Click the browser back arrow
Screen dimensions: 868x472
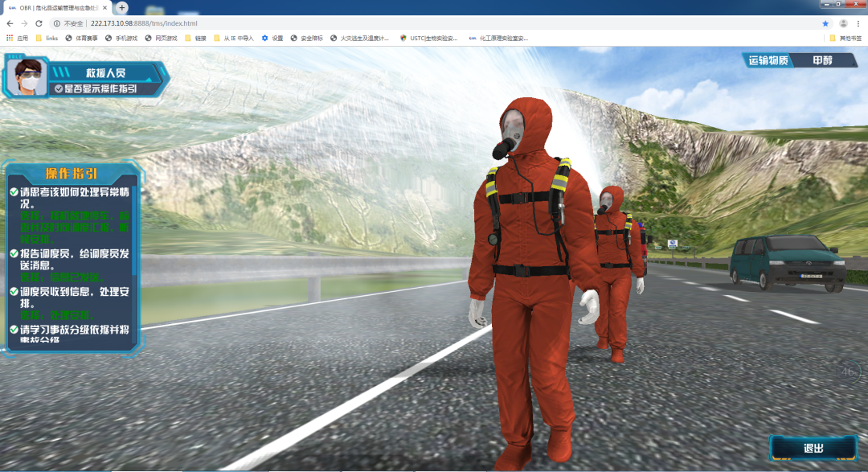coord(10,23)
